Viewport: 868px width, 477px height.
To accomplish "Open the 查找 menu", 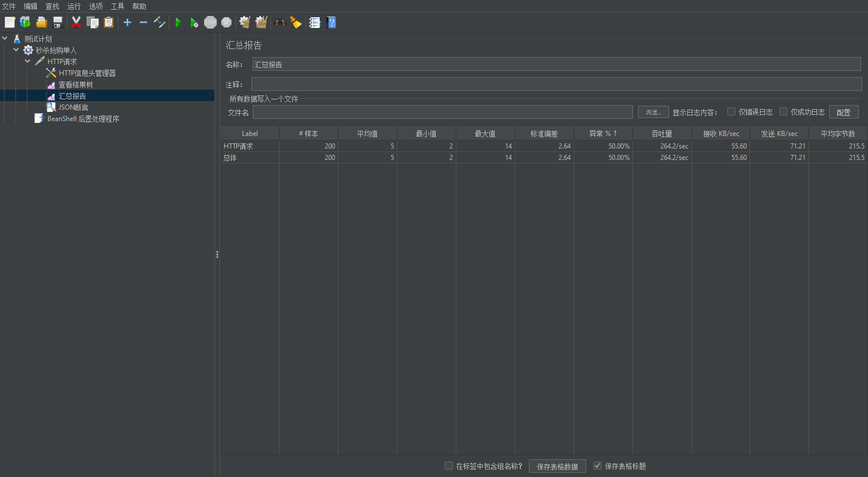I will click(x=53, y=6).
